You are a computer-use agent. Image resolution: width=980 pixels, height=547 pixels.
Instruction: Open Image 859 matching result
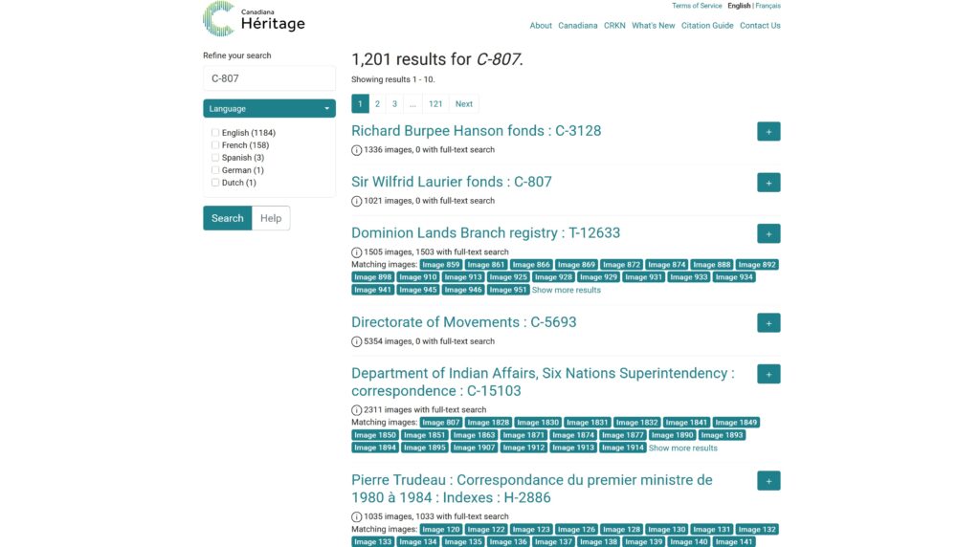[x=440, y=265]
